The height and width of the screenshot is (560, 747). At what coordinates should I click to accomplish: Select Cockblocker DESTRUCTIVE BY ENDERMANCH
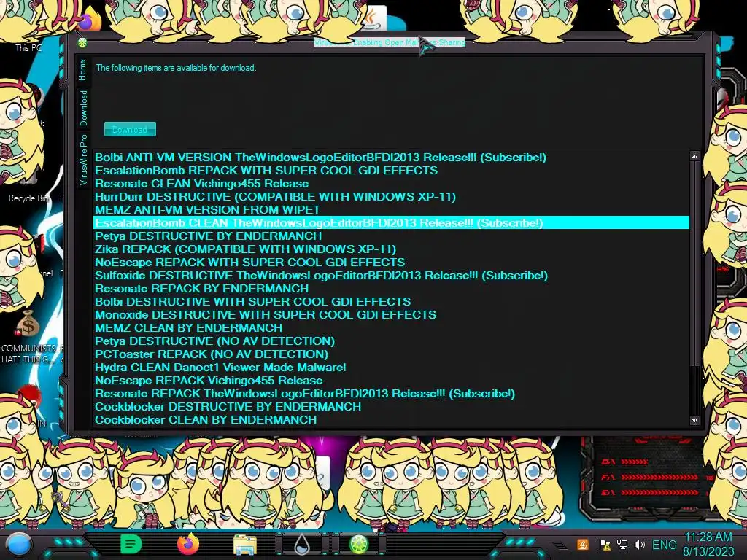pos(391,407)
